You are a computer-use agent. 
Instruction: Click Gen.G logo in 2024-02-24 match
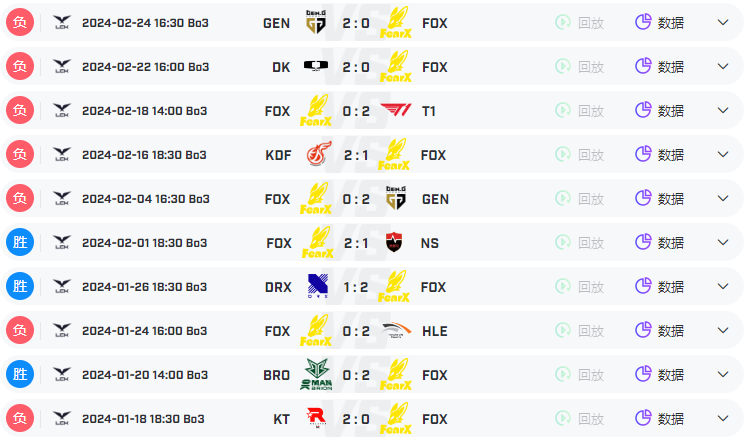pos(316,22)
